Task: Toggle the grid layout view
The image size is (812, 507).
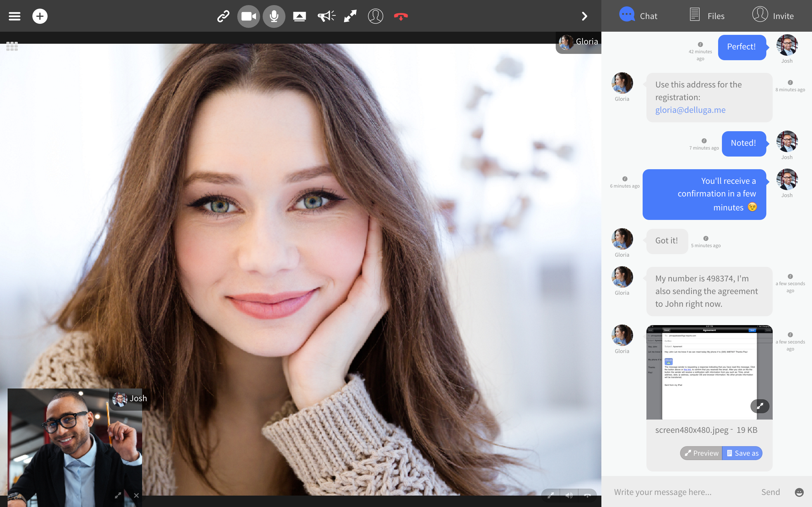Action: [x=12, y=46]
